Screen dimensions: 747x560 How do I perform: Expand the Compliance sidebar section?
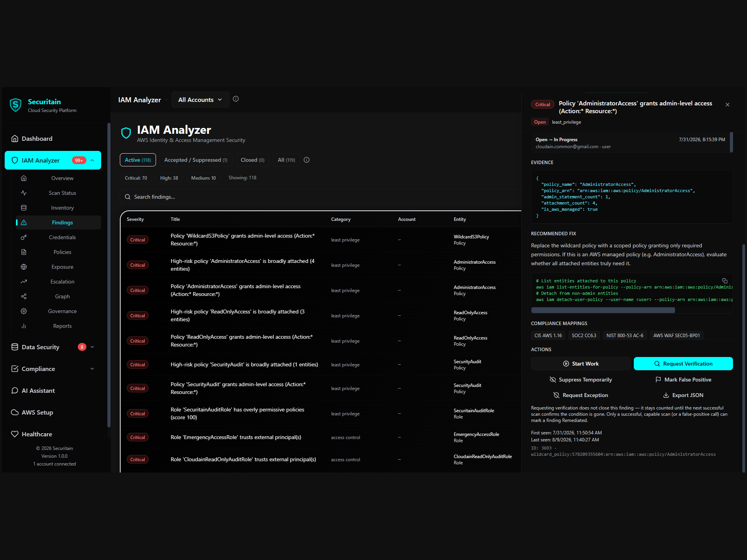click(x=92, y=369)
